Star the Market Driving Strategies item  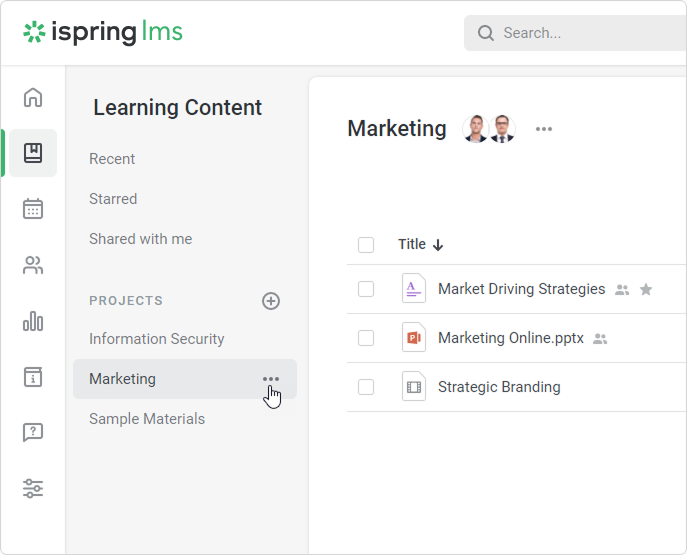coord(646,290)
